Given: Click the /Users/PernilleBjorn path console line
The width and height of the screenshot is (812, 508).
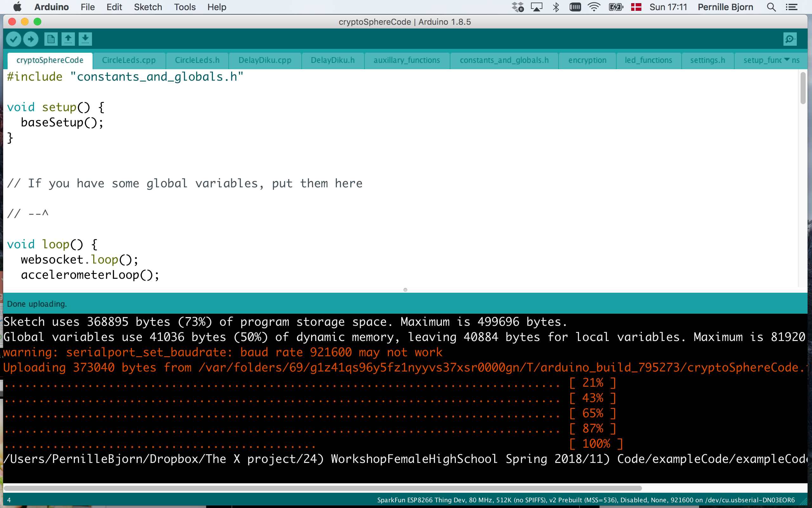Looking at the screenshot, I should tap(405, 459).
